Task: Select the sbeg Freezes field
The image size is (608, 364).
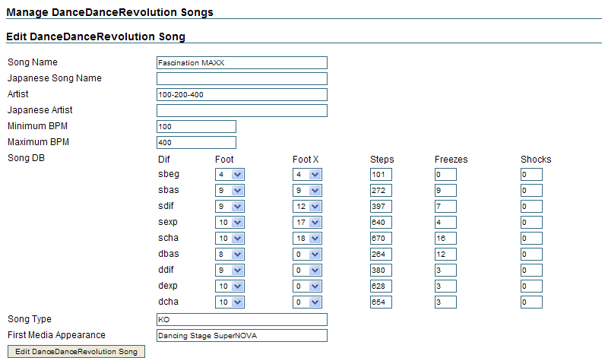Action: [445, 175]
